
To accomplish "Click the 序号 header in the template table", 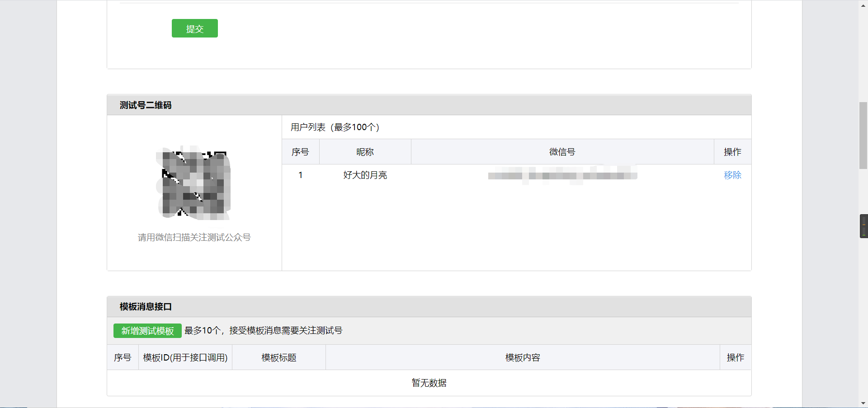I will point(123,357).
